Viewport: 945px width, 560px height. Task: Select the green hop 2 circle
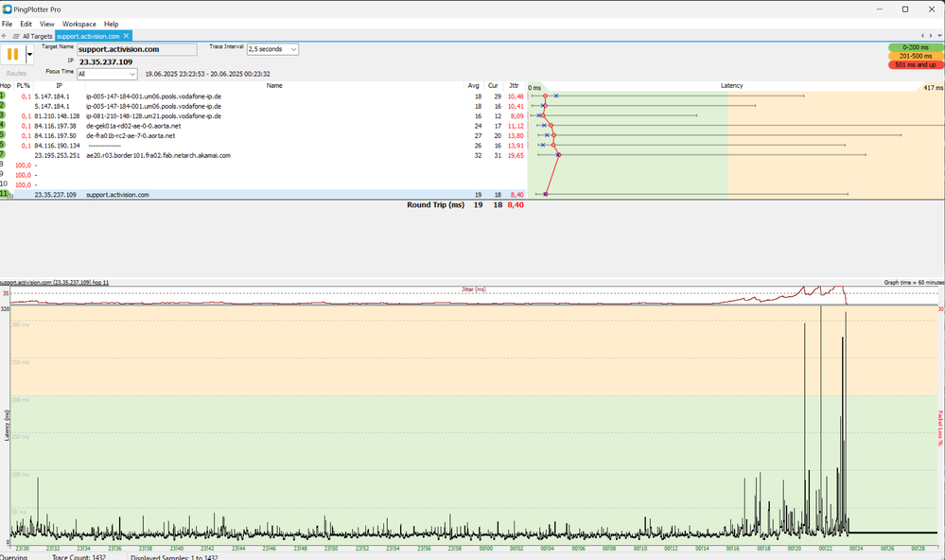tap(3, 106)
